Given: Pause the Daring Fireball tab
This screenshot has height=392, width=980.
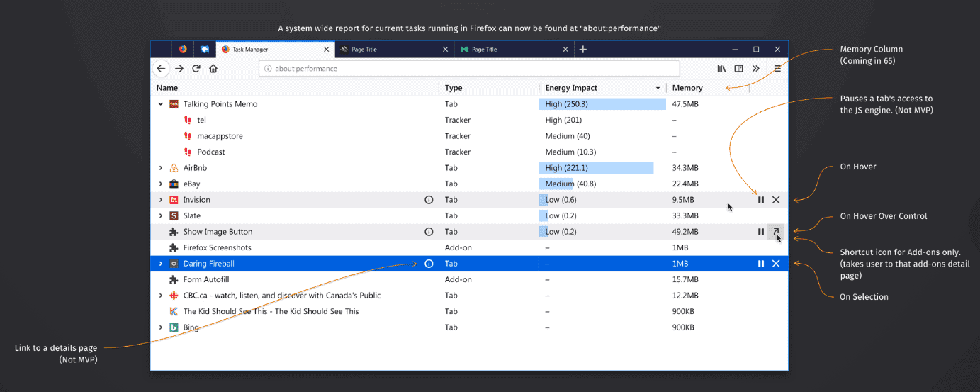Looking at the screenshot, I should (761, 264).
